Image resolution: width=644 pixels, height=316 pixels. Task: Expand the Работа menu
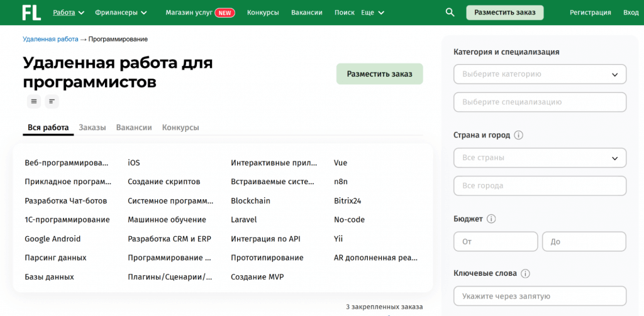point(69,13)
